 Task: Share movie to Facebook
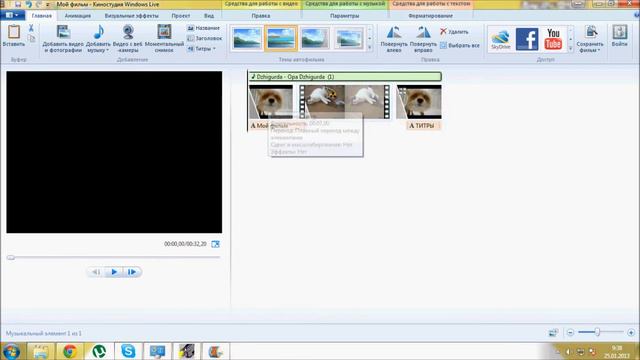tap(527, 39)
